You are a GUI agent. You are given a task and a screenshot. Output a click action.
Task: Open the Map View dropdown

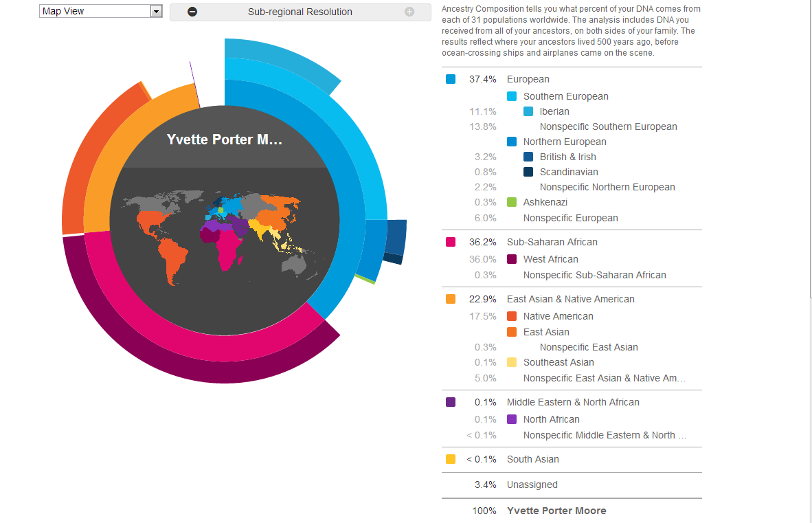coord(156,12)
